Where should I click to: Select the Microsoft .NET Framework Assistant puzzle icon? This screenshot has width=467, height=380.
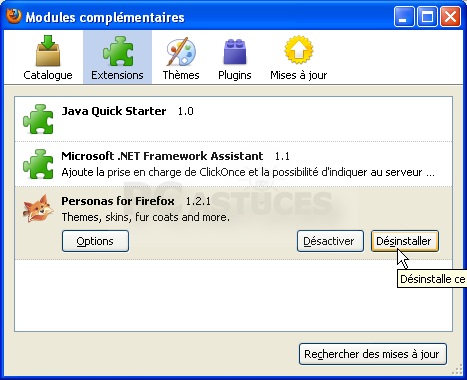click(x=38, y=164)
